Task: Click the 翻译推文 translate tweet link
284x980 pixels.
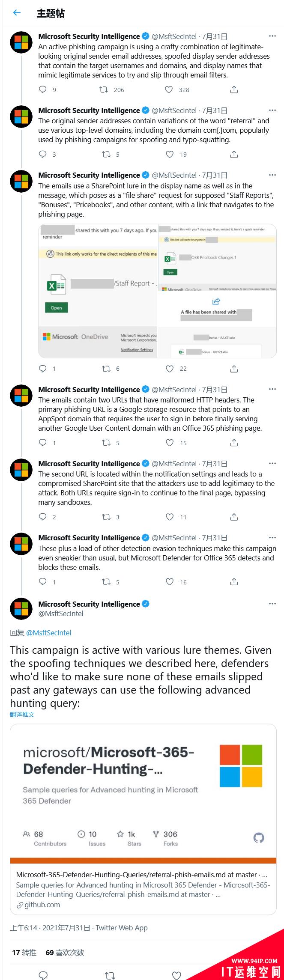Action: point(22,715)
